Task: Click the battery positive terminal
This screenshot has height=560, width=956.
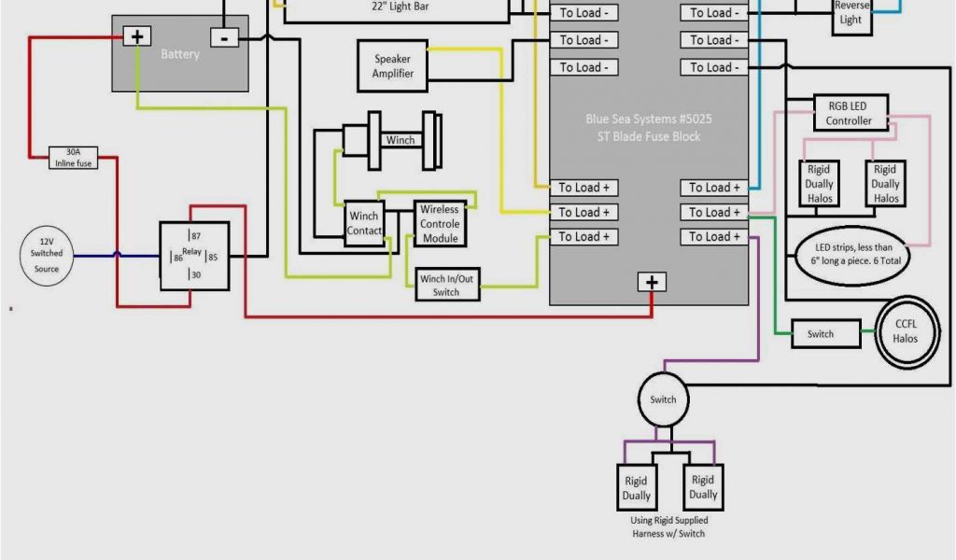Action: (137, 36)
